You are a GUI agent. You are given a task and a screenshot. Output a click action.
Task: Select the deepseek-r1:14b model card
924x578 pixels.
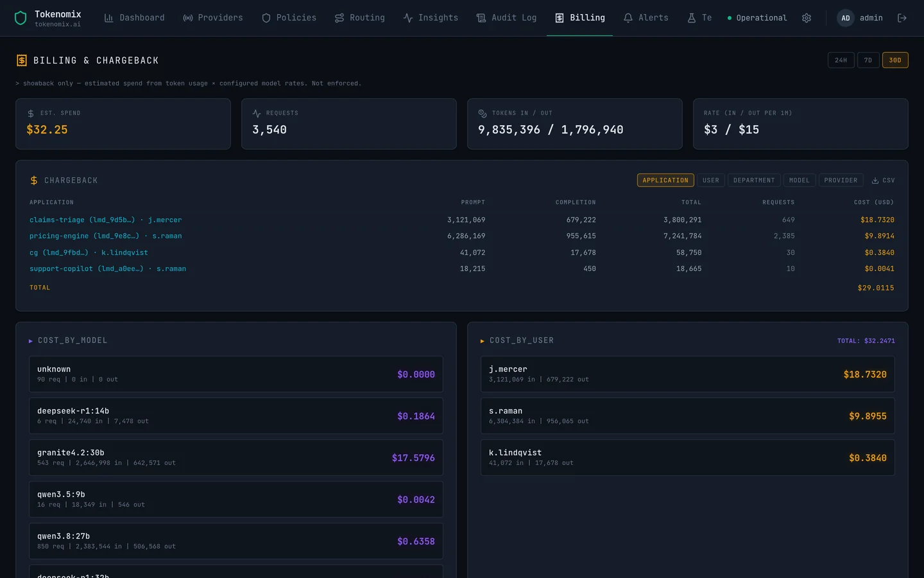point(236,416)
